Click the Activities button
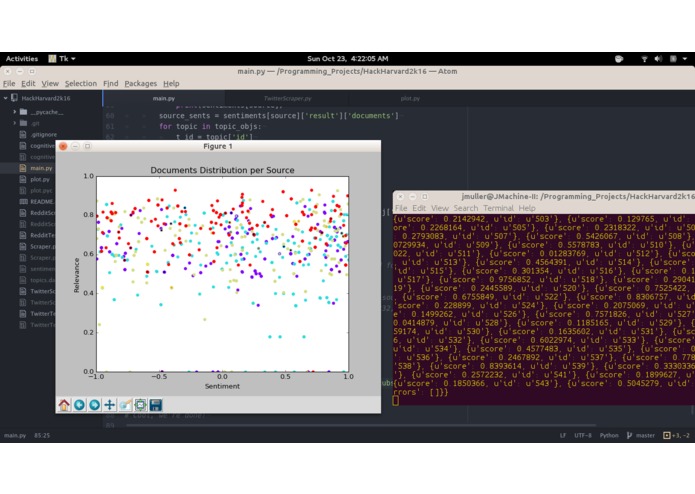Image resolution: width=695 pixels, height=494 pixels. coord(22,58)
